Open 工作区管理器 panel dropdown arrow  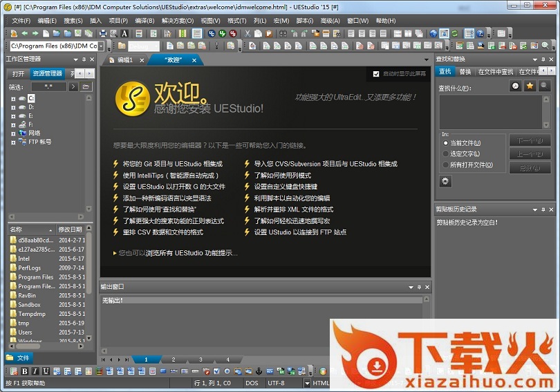76,59
